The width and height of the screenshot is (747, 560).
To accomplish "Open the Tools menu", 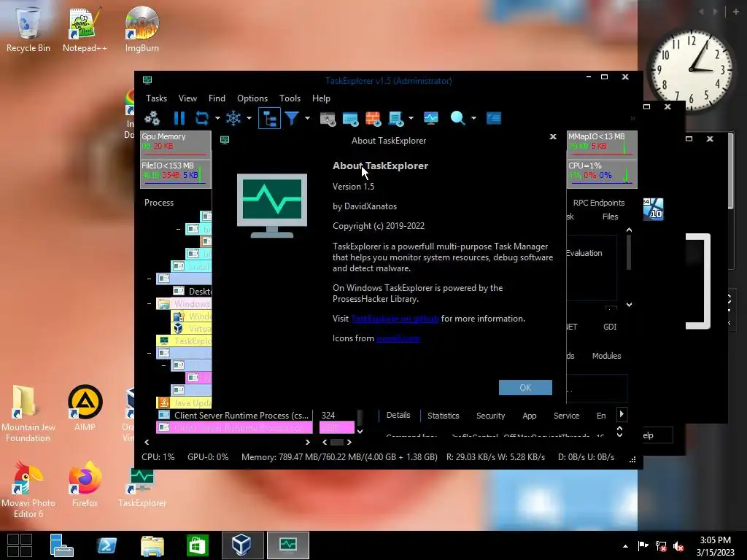I will point(290,98).
